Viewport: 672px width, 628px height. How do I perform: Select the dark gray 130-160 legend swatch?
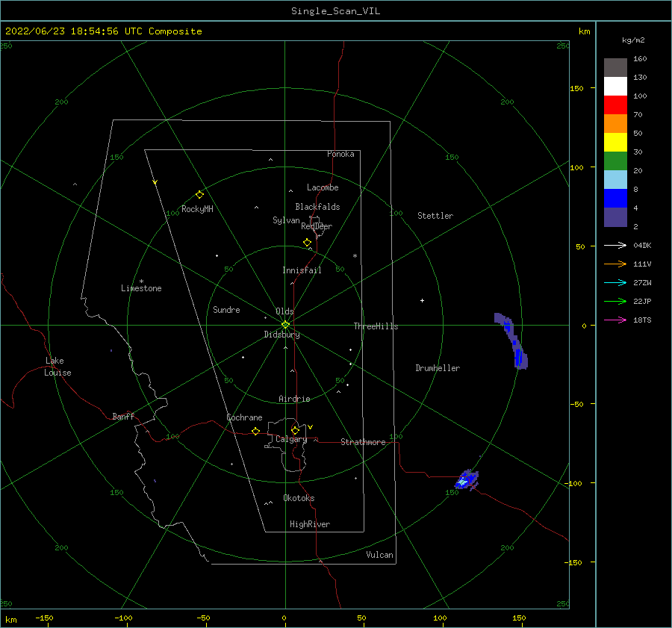pyautogui.click(x=615, y=68)
